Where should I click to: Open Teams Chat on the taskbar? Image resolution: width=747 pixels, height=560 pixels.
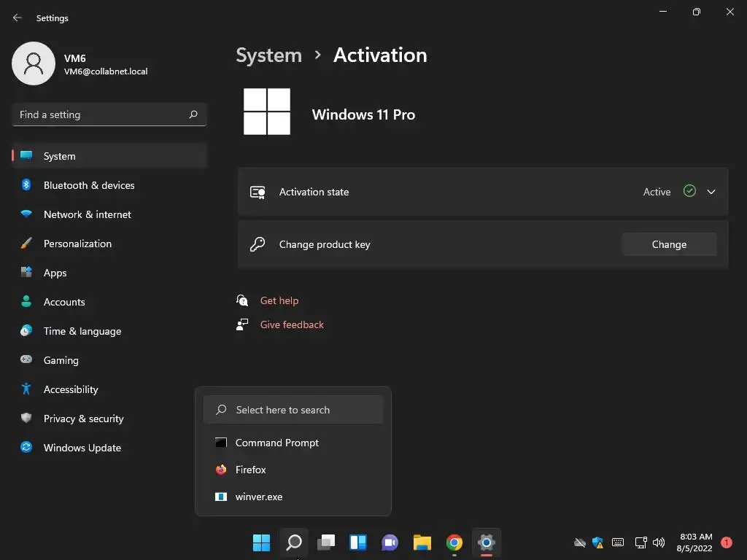point(390,542)
